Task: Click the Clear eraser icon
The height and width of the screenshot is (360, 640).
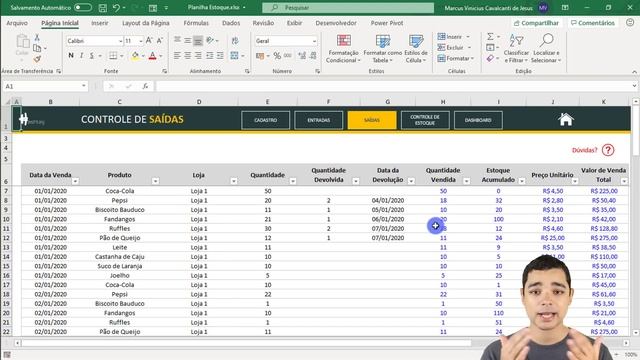Action: click(x=490, y=59)
